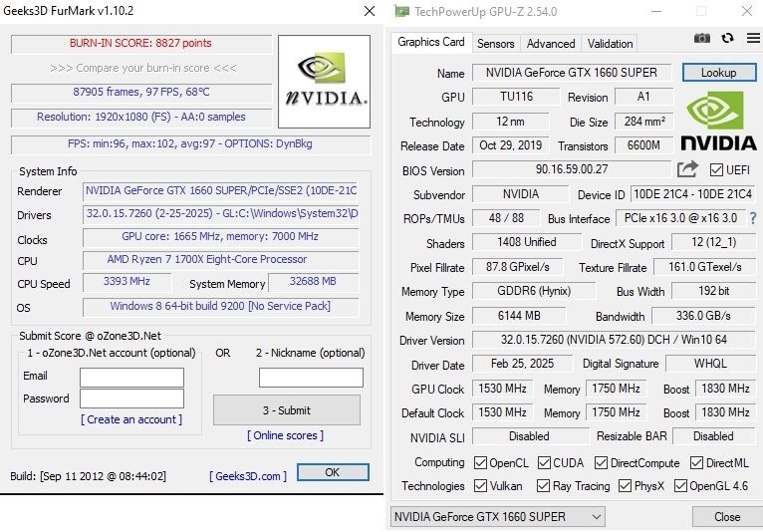Click the FurMark OK button

click(333, 472)
